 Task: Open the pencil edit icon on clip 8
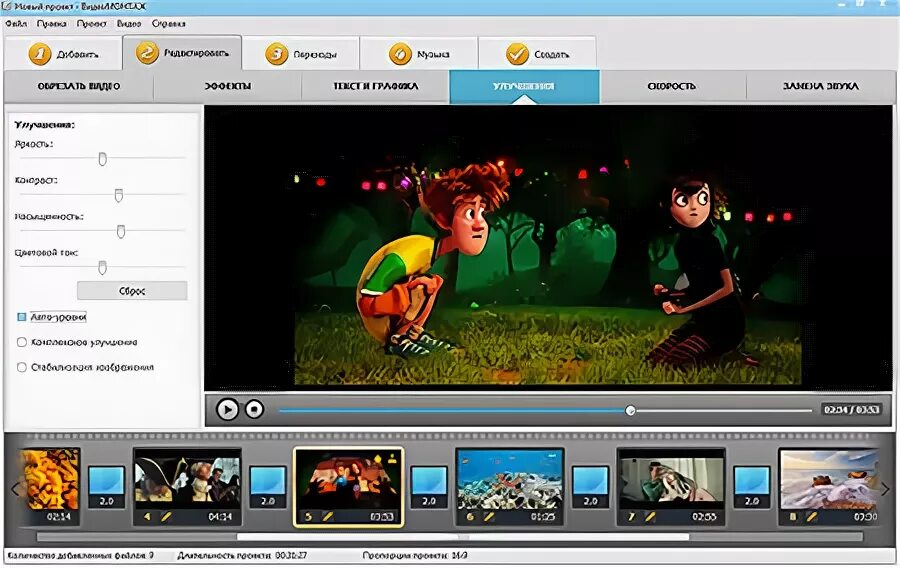coord(811,517)
